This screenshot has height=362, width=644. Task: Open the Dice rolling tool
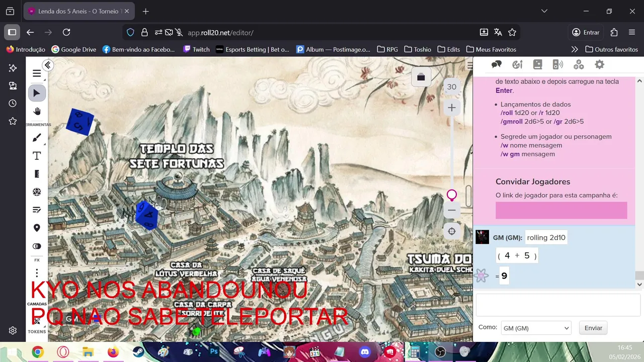click(37, 192)
